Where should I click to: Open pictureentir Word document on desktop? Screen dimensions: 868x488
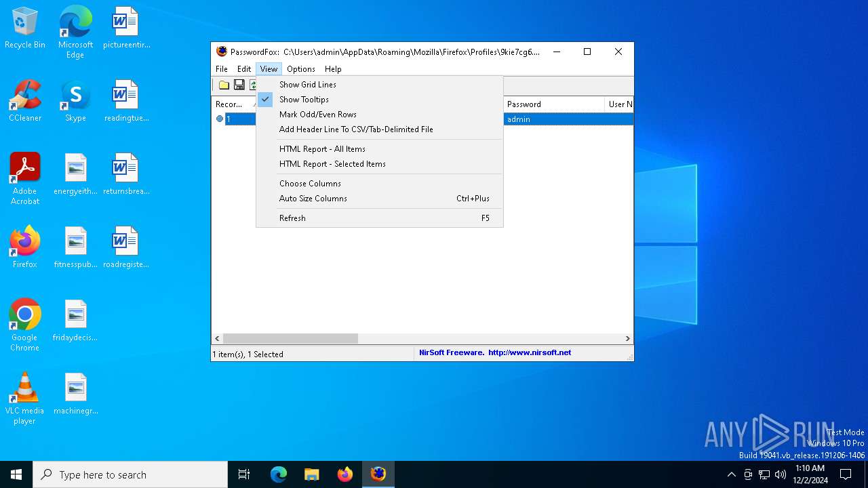[126, 28]
